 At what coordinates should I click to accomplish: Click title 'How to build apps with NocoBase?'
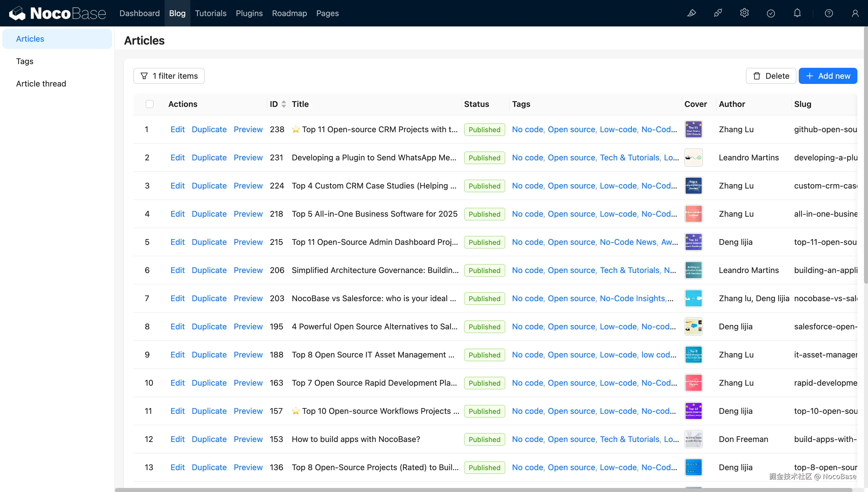(x=356, y=439)
